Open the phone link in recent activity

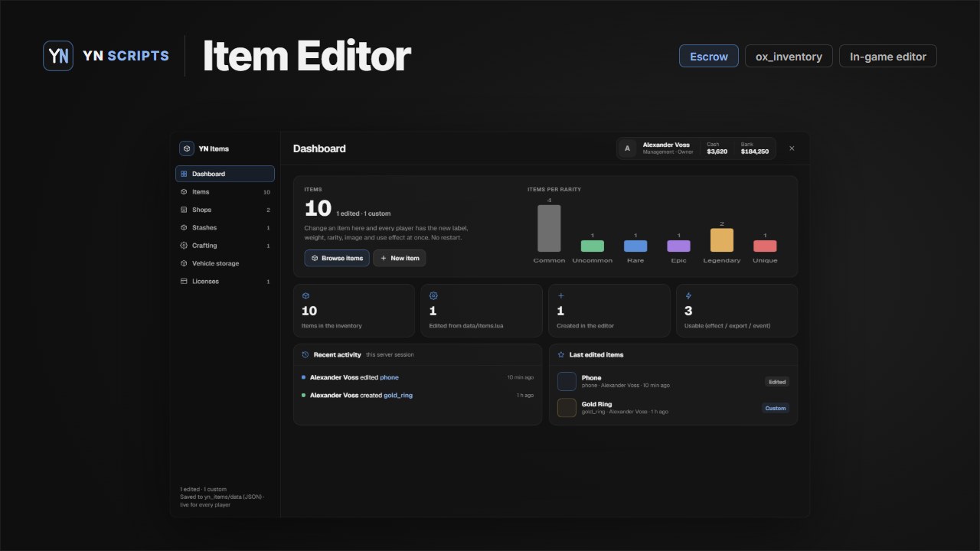coord(389,377)
